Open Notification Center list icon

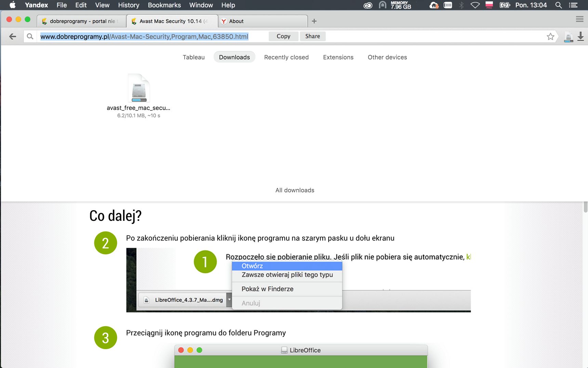coord(573,5)
